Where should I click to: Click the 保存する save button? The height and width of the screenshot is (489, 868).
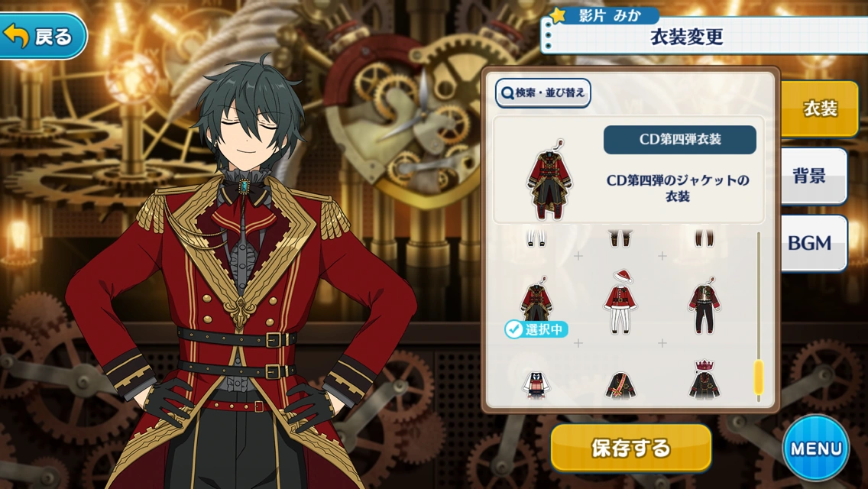(x=630, y=448)
